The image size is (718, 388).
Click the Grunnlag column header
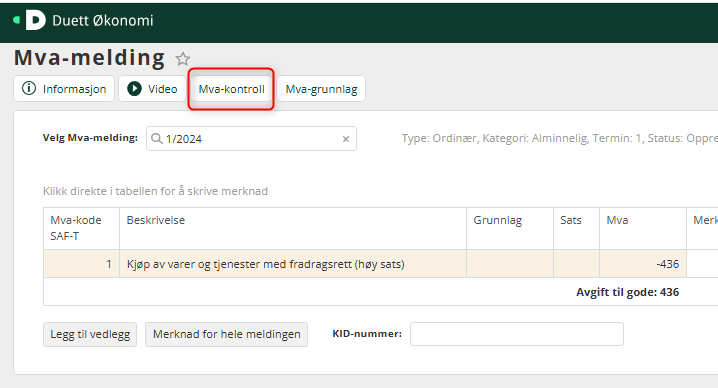click(x=510, y=228)
